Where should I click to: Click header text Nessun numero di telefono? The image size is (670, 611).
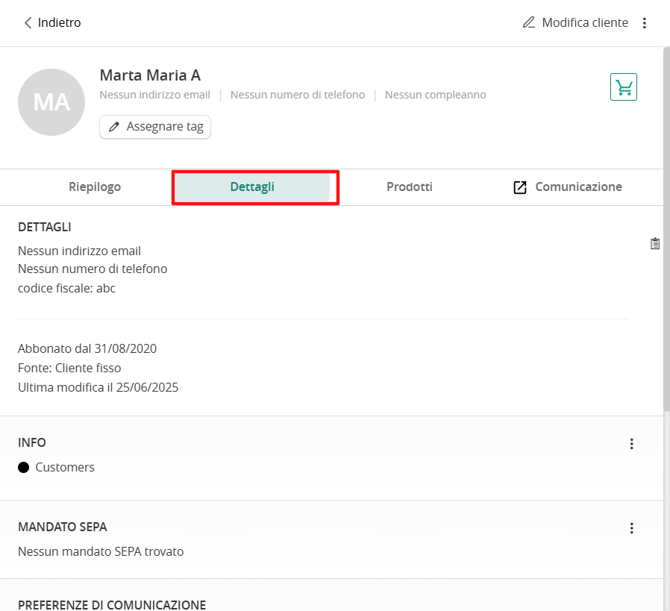(x=297, y=95)
